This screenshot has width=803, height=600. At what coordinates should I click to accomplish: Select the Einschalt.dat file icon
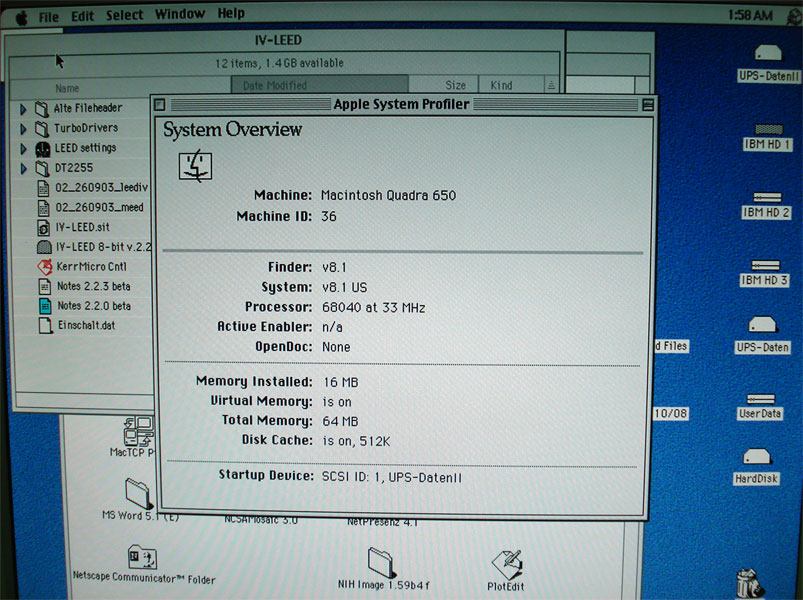pyautogui.click(x=46, y=326)
